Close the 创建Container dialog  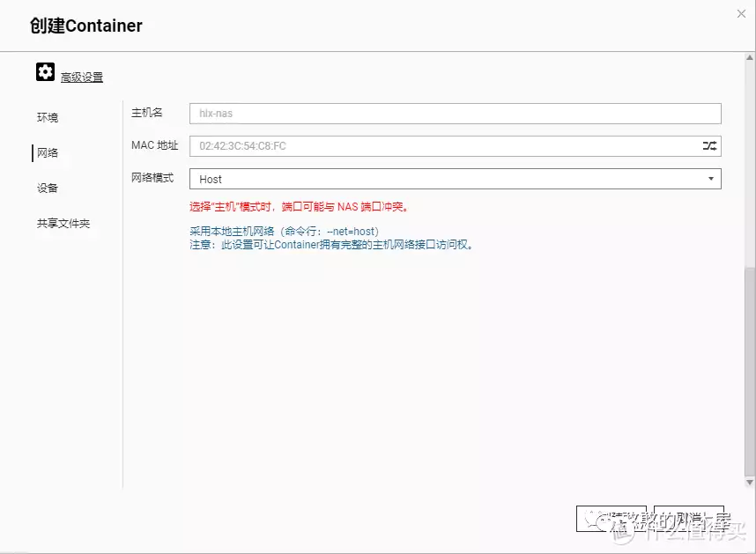(742, 13)
